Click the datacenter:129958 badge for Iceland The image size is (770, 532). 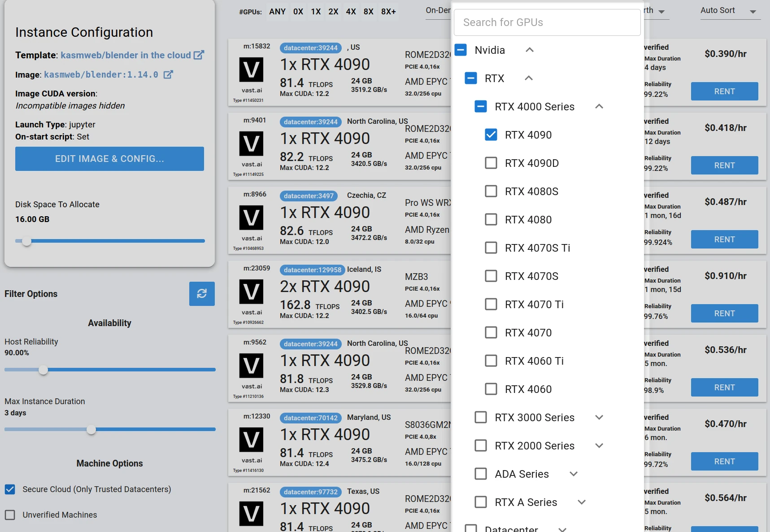pos(313,270)
